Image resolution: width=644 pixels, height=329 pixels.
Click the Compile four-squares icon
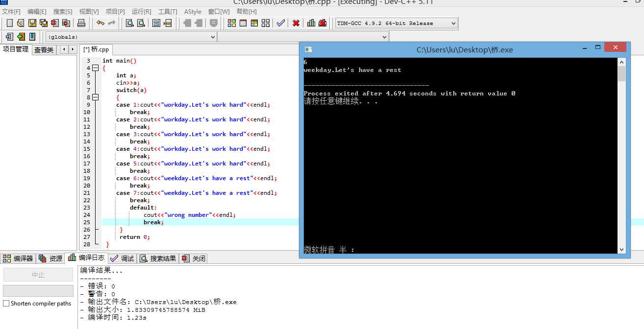(x=232, y=23)
